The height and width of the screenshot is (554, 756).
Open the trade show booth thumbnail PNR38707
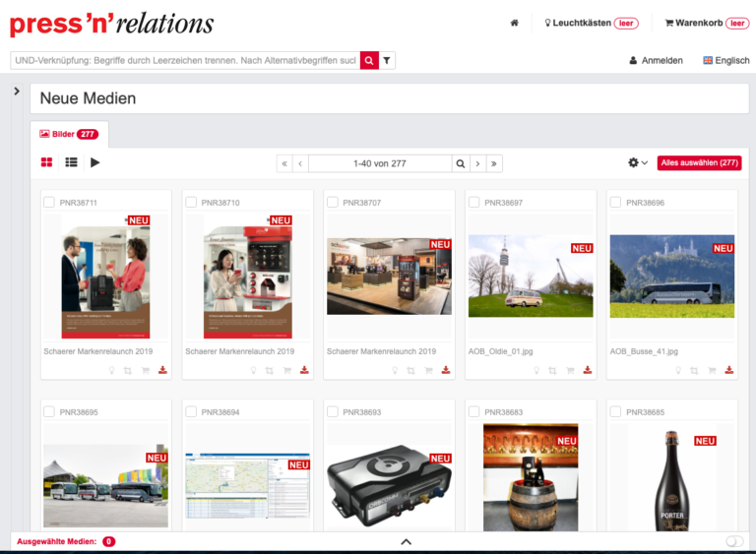[389, 276]
